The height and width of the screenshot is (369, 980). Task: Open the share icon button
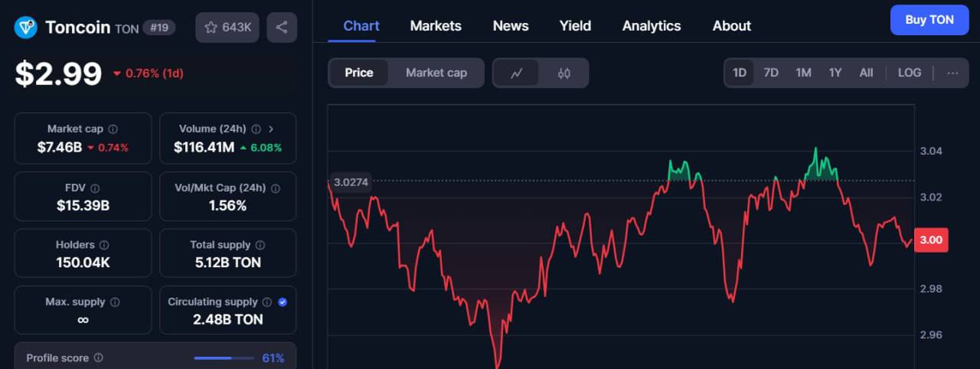pos(282,28)
